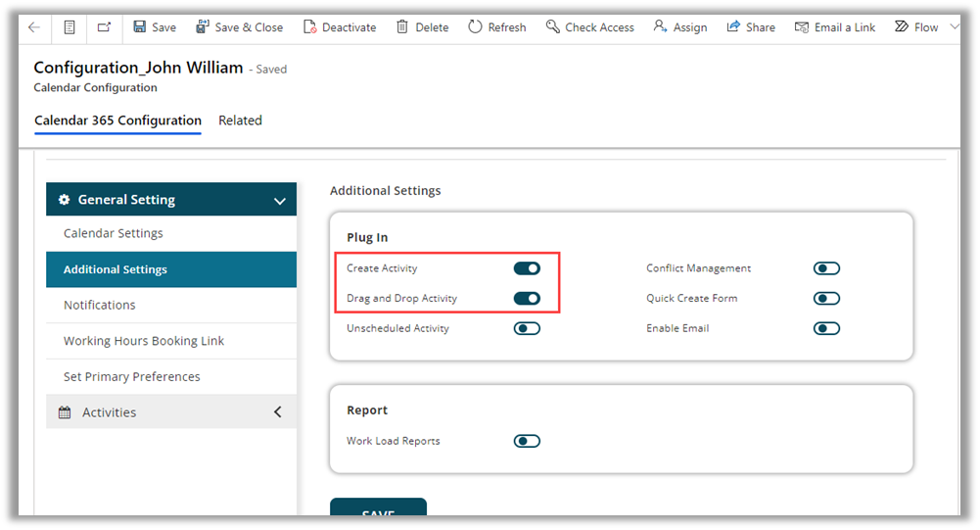Collapse the General Setting section chevron

click(x=279, y=201)
